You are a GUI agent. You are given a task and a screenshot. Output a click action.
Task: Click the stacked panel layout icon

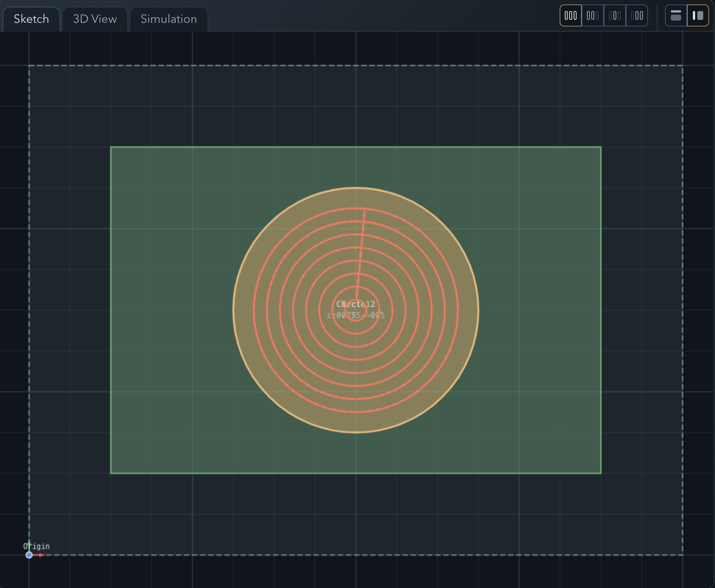676,15
